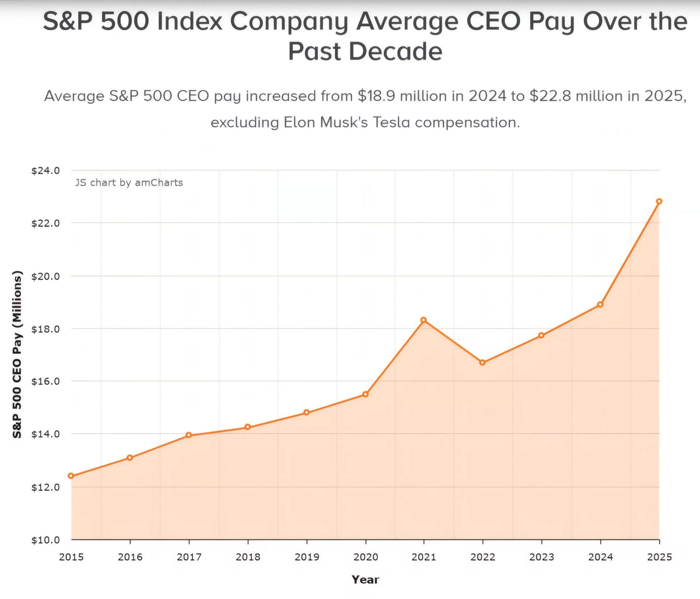The height and width of the screenshot is (599, 700).
Task: Click the 2025 x-axis year label
Action: point(659,557)
